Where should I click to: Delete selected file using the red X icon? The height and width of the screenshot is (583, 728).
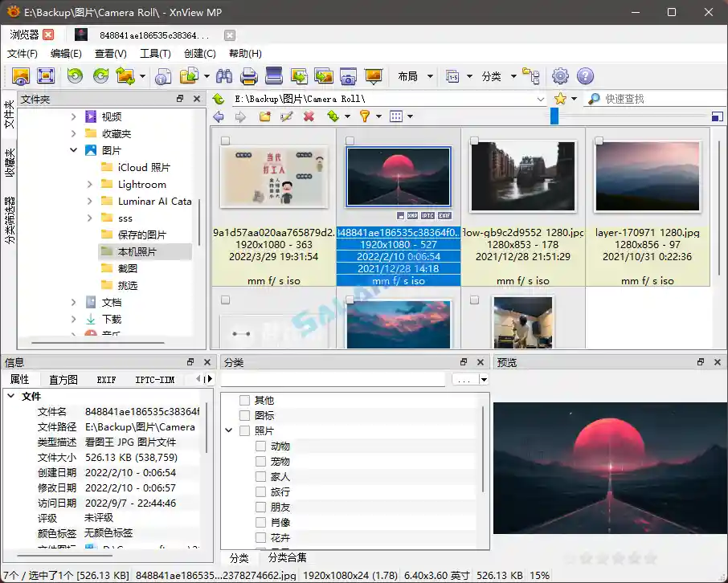pyautogui.click(x=309, y=115)
